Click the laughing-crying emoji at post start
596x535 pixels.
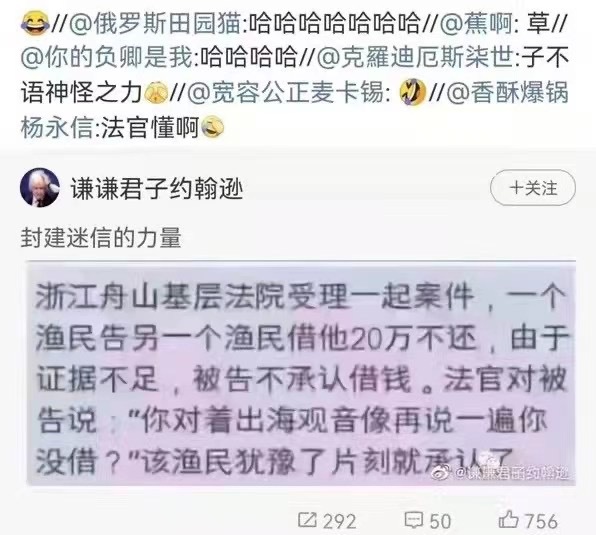pos(35,24)
